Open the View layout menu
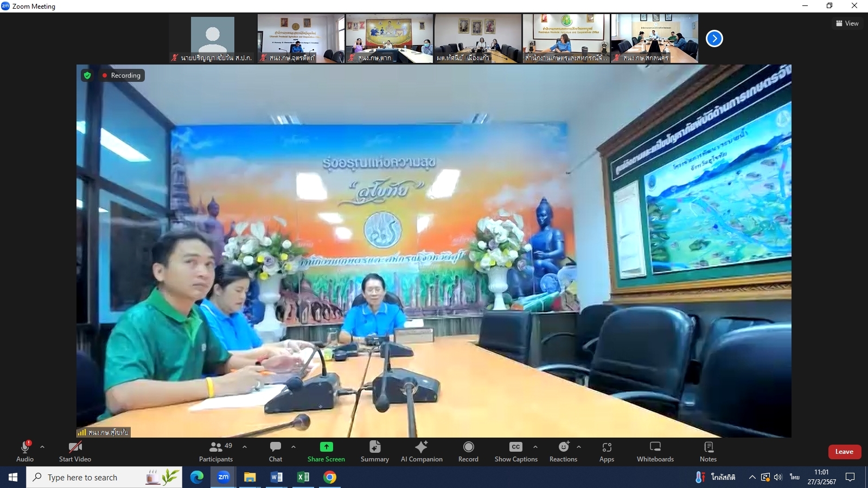The image size is (868, 488). [x=847, y=23]
